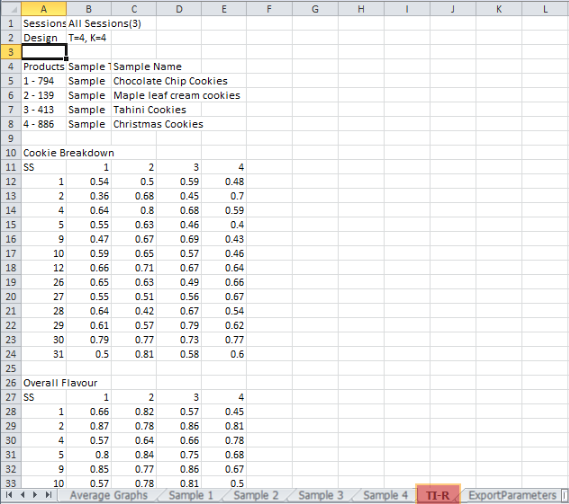Screen dimensions: 569x504
Task: Click the Chocolate Chip Cookies cell
Action: point(170,81)
